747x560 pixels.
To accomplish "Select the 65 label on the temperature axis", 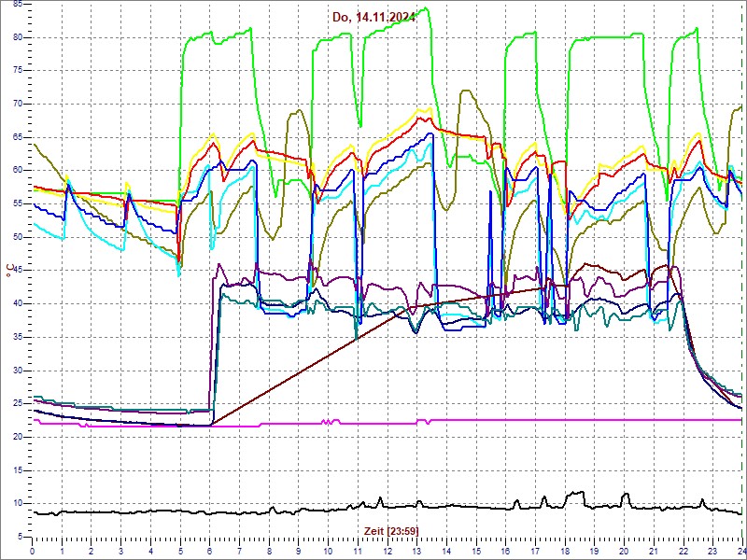I will point(18,137).
